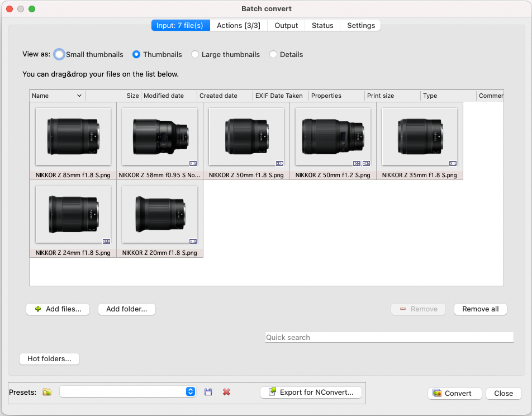Toggle sort arrow on Name column

(x=79, y=96)
